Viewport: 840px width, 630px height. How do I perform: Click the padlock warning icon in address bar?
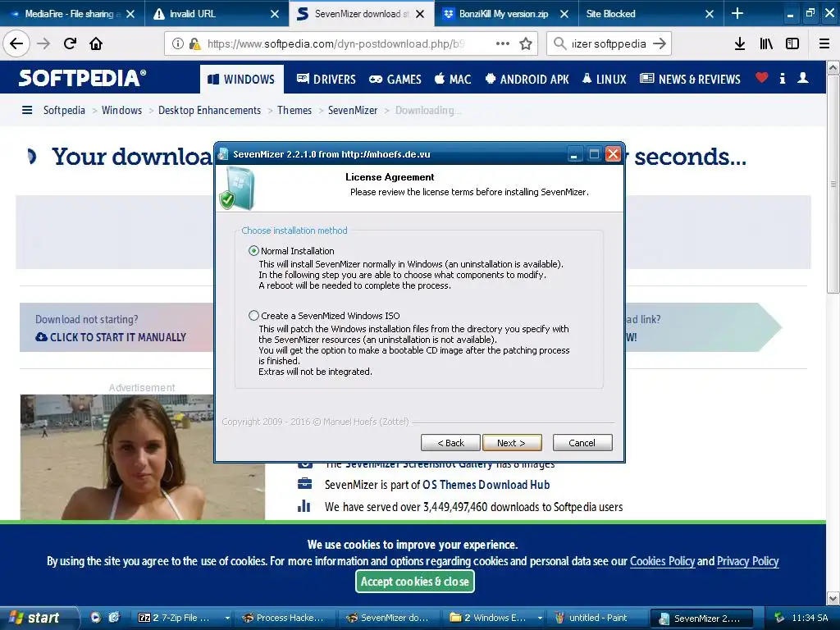195,43
